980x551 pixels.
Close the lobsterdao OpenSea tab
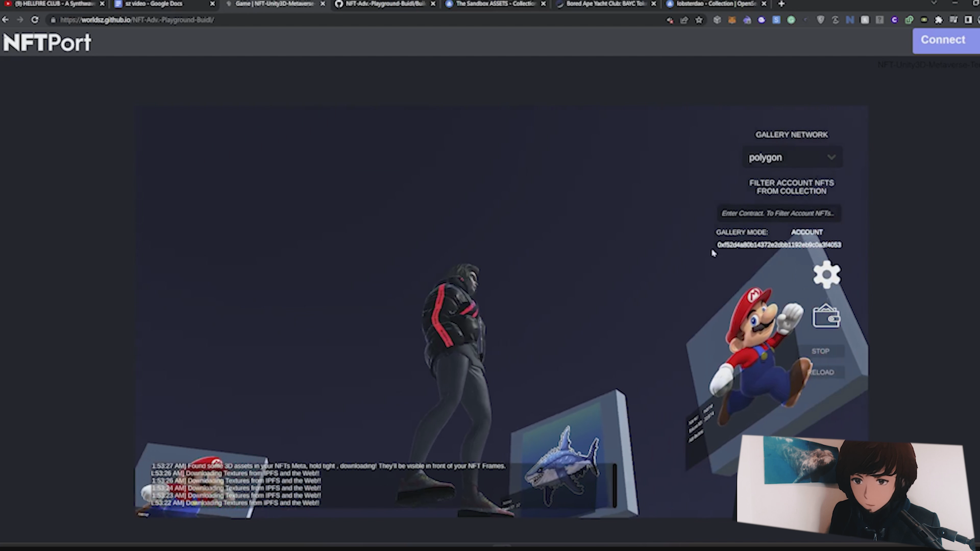click(x=764, y=4)
